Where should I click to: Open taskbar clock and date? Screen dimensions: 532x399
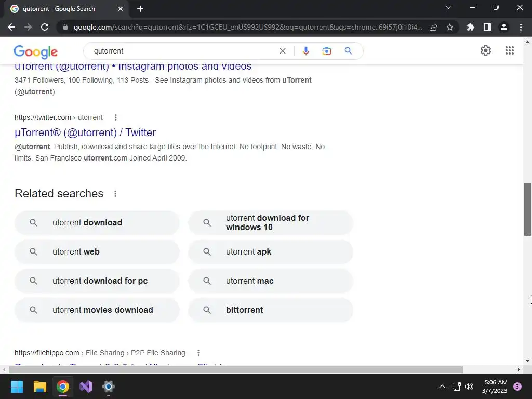(x=495, y=387)
